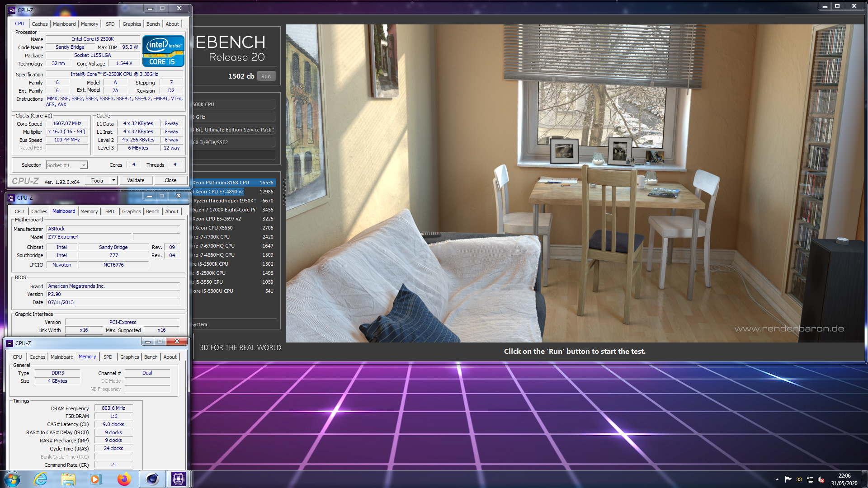Open Bench tab in top CPU-Z window
The height and width of the screenshot is (488, 868).
pos(153,24)
